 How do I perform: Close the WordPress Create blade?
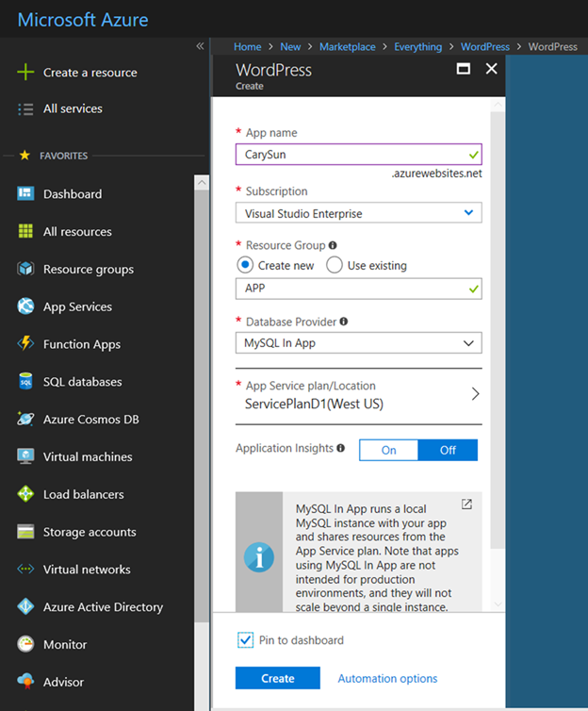click(492, 69)
